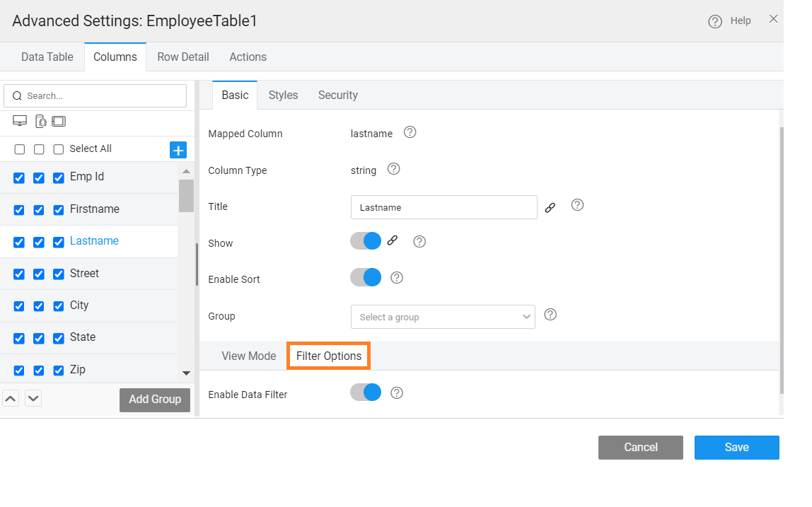The image size is (812, 507).
Task: Click into the Search columns field
Action: coord(95,95)
